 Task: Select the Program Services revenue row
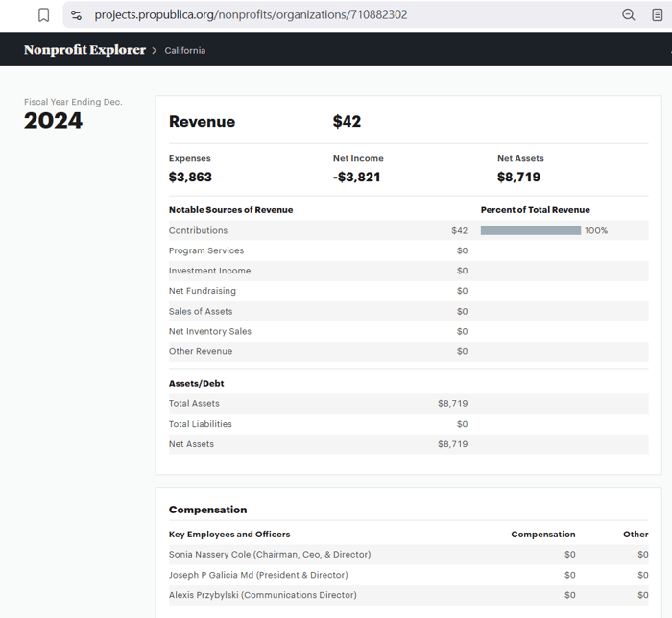(x=206, y=250)
